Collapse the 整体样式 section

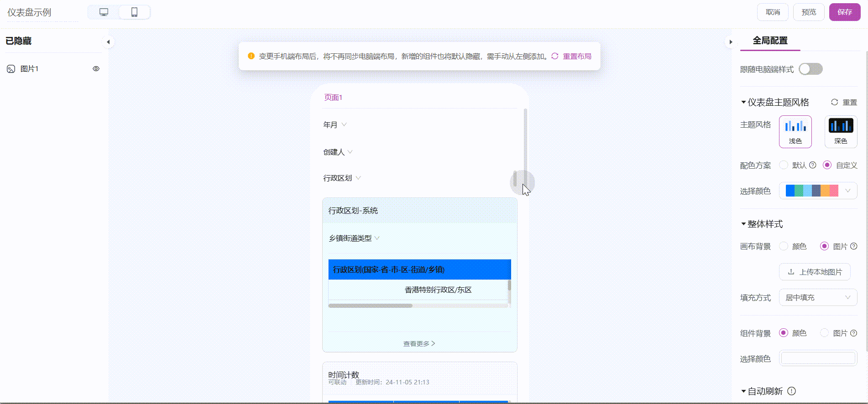tap(743, 224)
